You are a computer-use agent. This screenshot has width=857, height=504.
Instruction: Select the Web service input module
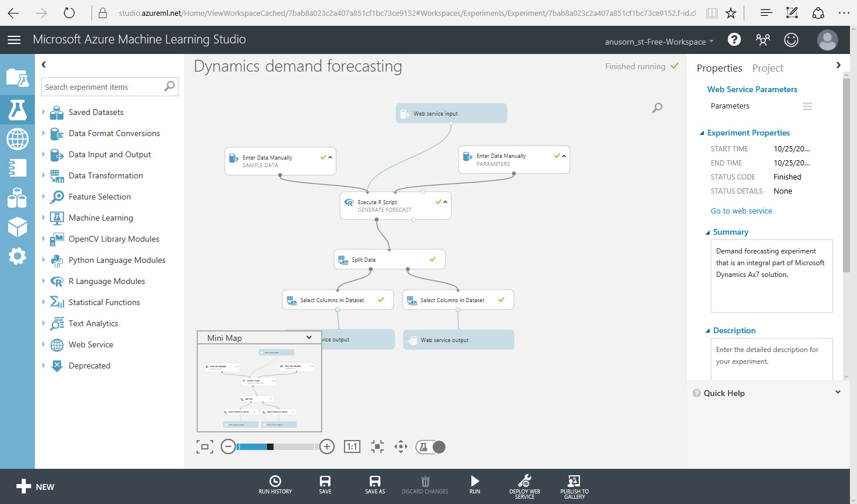tap(451, 113)
